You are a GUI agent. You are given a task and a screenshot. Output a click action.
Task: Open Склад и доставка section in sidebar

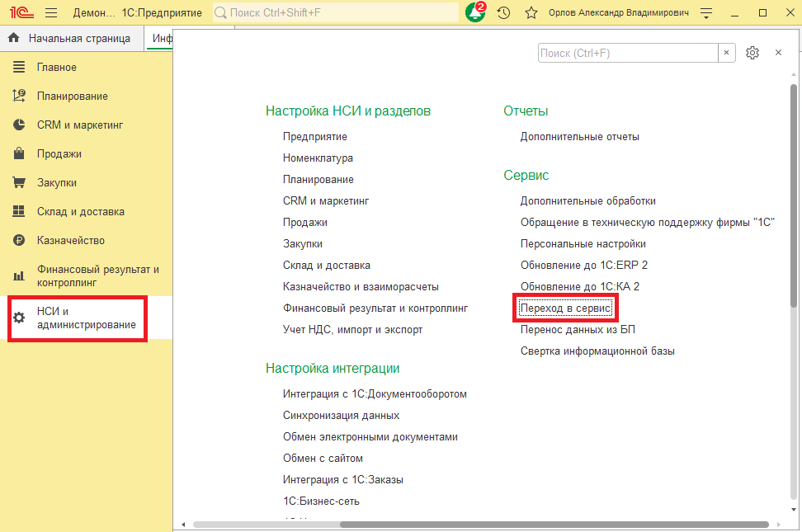pos(81,212)
